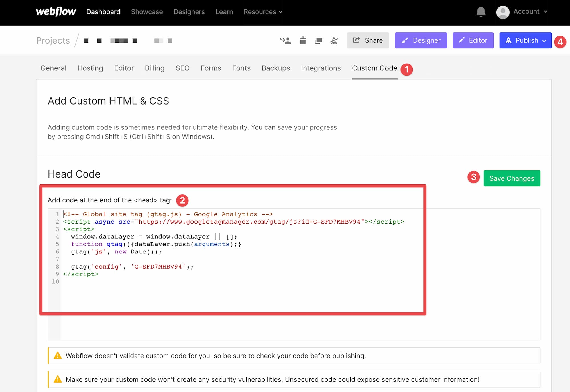Switch to the General tab
This screenshot has height=392, width=570.
point(53,68)
